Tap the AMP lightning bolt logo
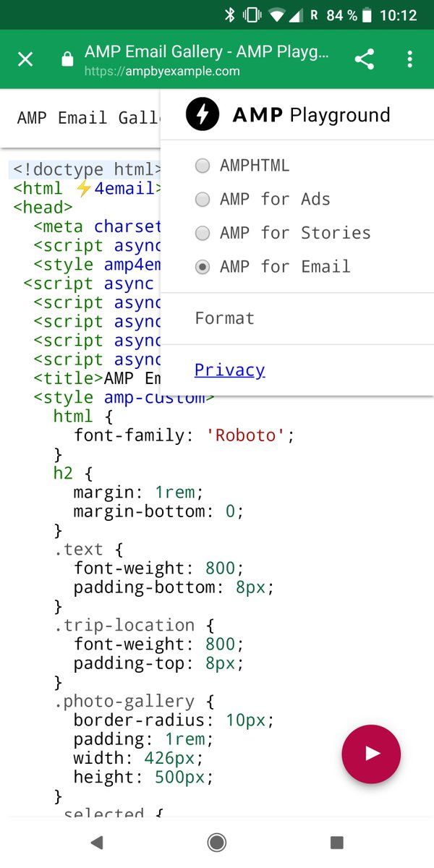This screenshot has height=868, width=434. (x=203, y=114)
